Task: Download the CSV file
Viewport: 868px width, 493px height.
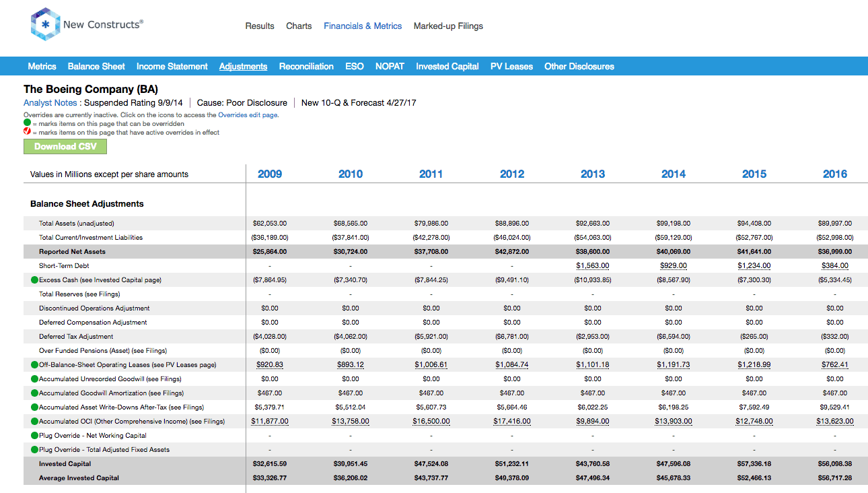Action: (65, 146)
